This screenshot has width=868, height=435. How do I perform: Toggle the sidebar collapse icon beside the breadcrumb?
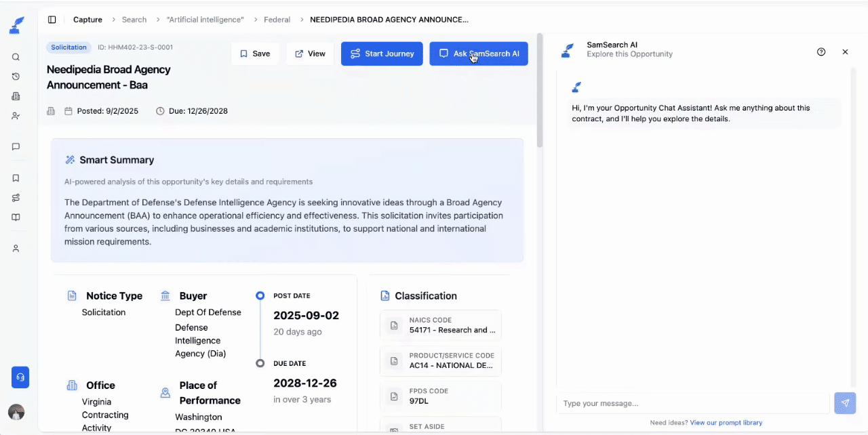point(52,19)
